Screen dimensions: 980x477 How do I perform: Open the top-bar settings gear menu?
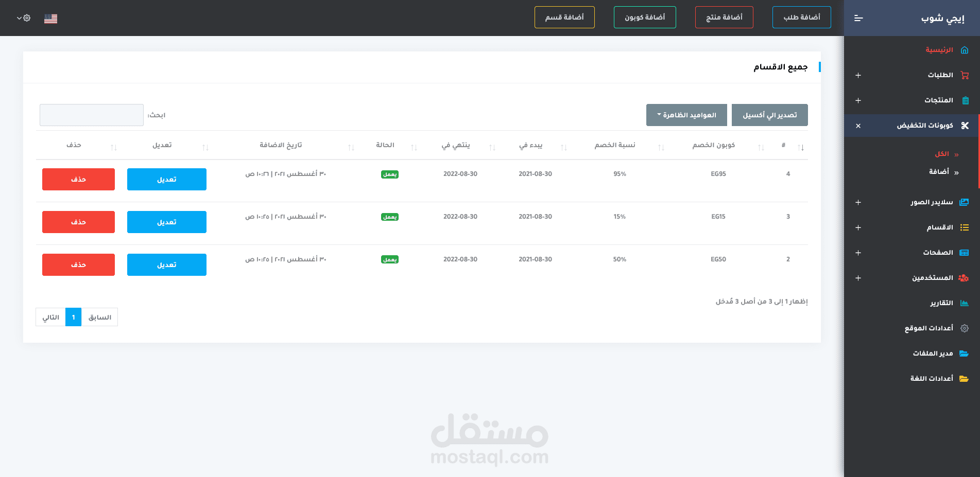24,18
